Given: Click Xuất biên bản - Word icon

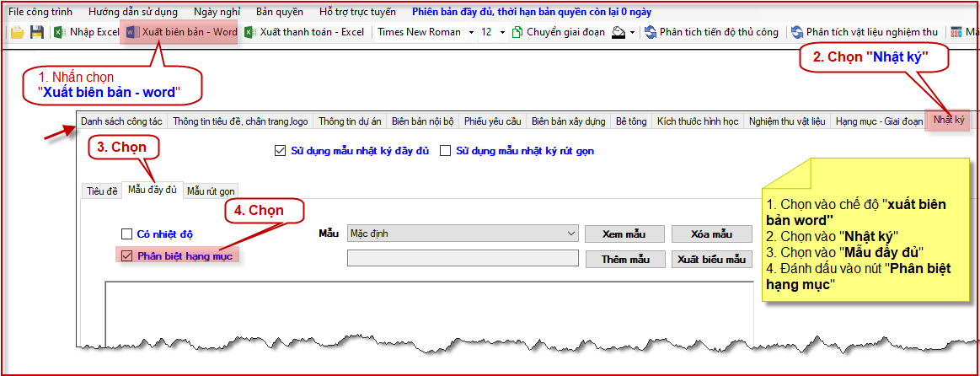Looking at the screenshot, I should (131, 32).
